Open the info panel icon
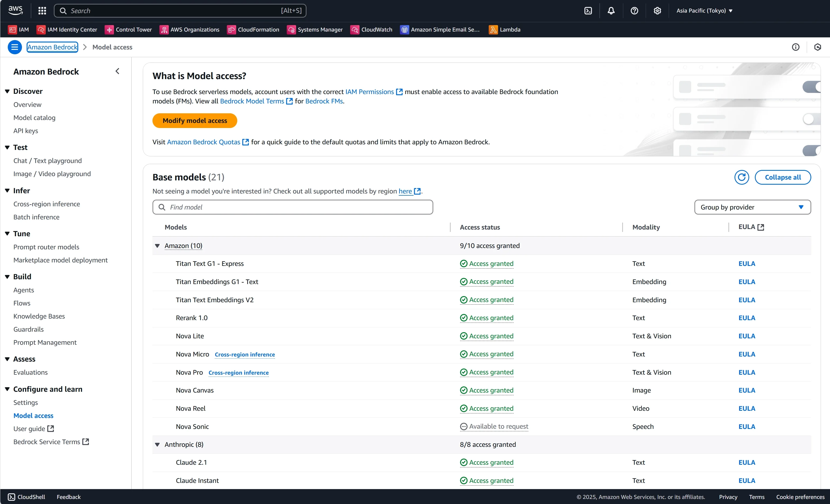The image size is (830, 504). pos(796,47)
